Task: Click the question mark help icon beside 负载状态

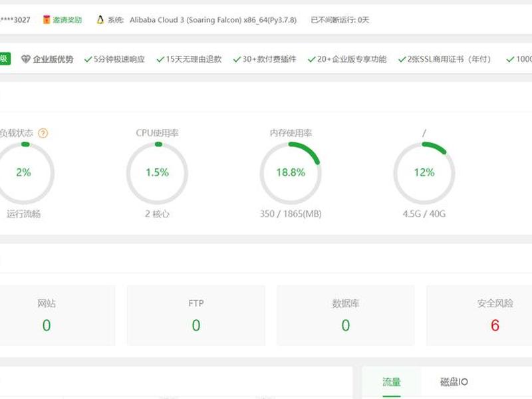Action: 43,133
